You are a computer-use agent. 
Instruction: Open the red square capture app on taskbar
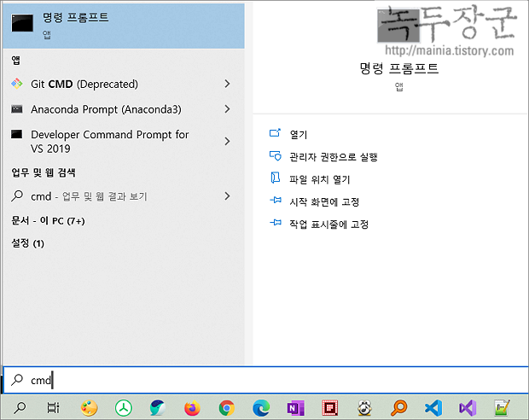330,408
